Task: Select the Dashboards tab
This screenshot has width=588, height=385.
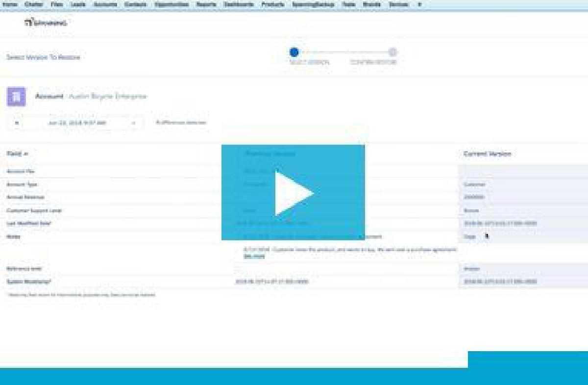Action: tap(239, 4)
